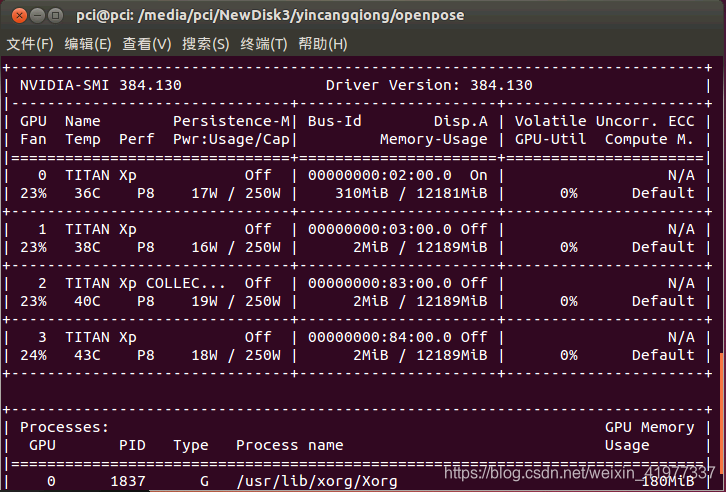Click the '00000000:02:00.0' bus id

tap(380, 175)
